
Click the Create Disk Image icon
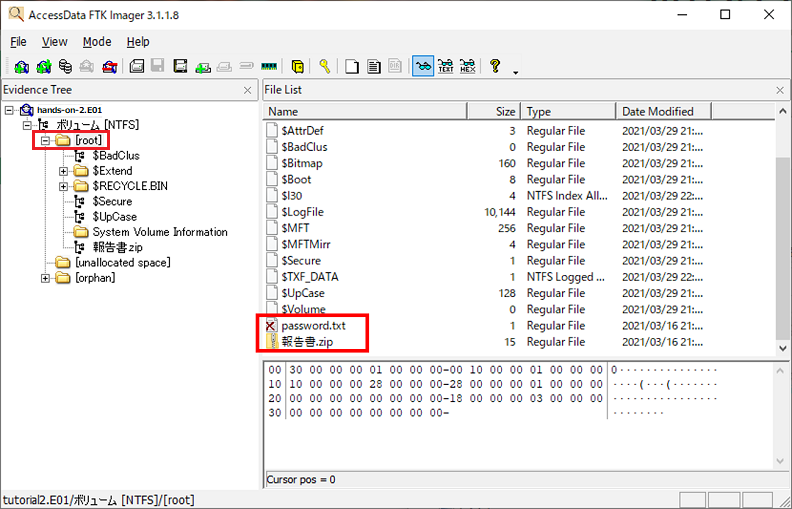(136, 67)
